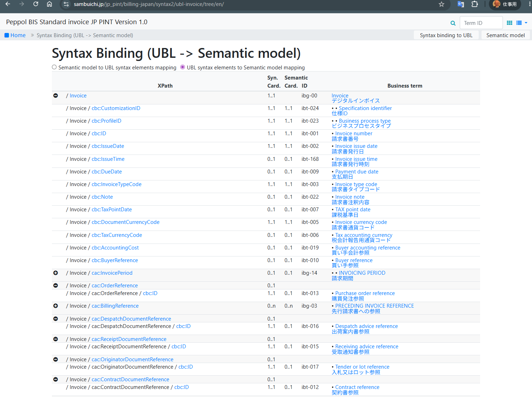Open the Google Translate icon in the address bar
532x397 pixels.
(461, 4)
